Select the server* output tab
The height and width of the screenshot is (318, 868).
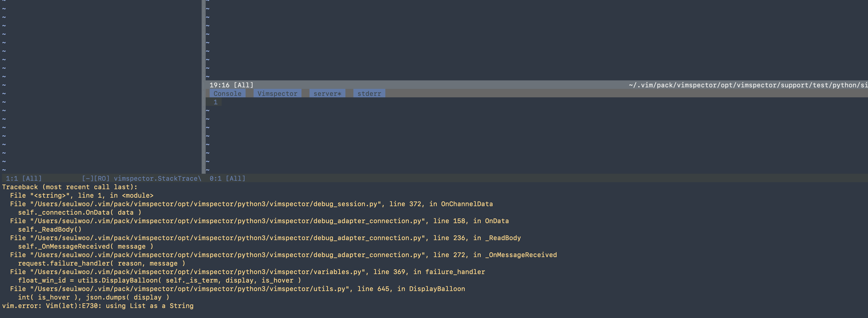[327, 93]
